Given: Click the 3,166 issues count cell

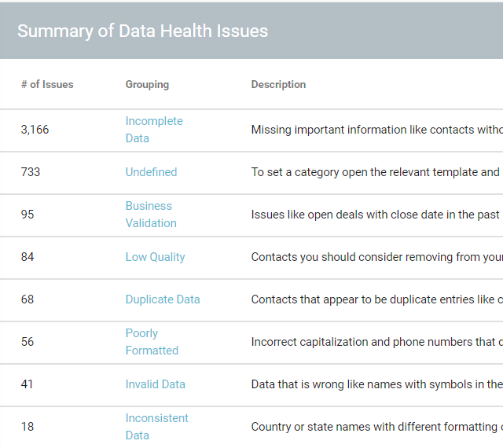Looking at the screenshot, I should click(35, 130).
